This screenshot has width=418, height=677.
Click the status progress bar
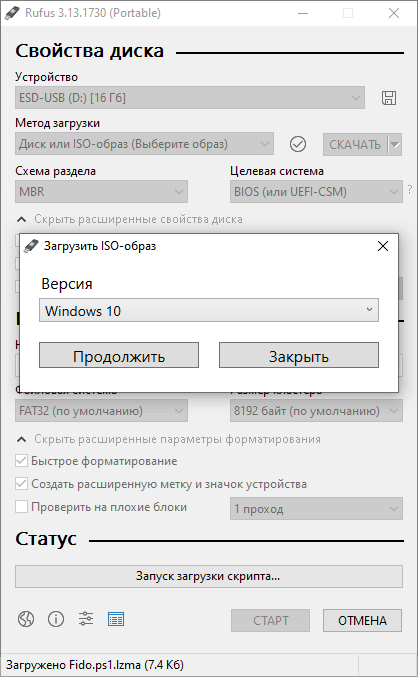tap(209, 576)
